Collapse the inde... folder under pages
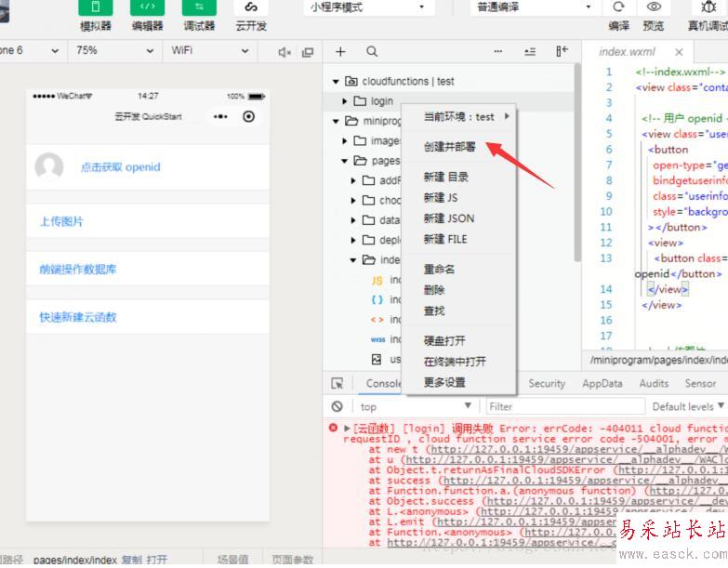Image resolution: width=728 pixels, height=568 pixels. click(353, 260)
